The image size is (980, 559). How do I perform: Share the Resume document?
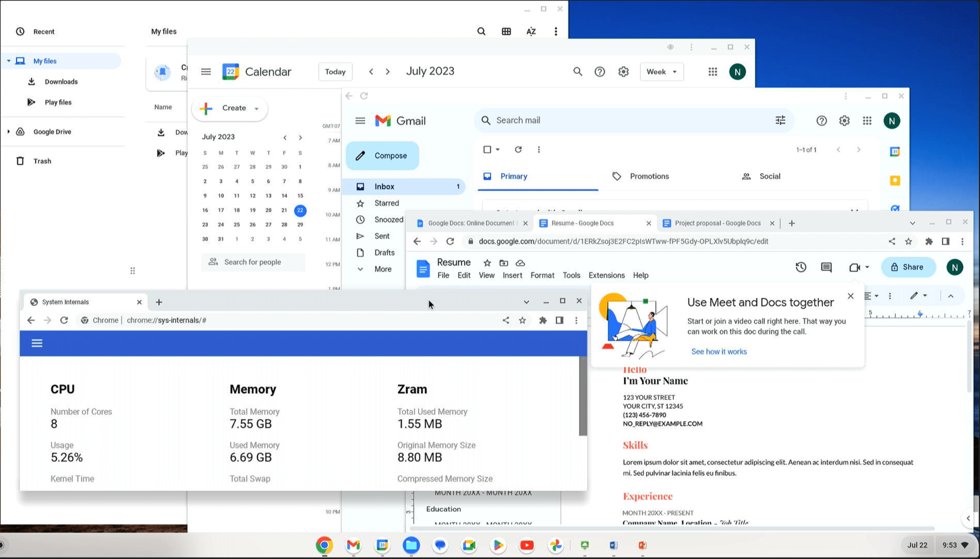(x=908, y=267)
